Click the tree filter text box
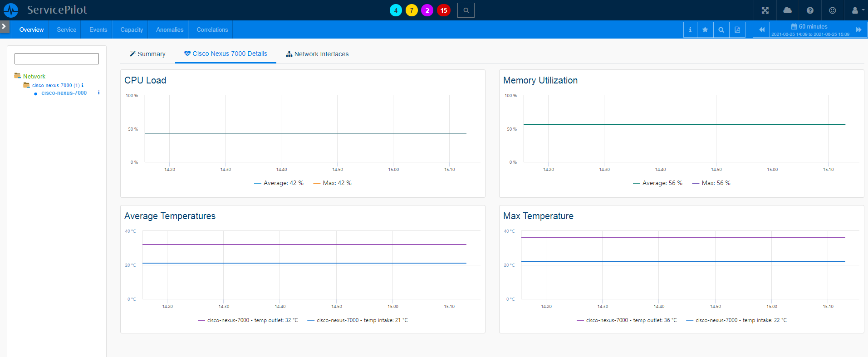868x357 pixels. (57, 59)
